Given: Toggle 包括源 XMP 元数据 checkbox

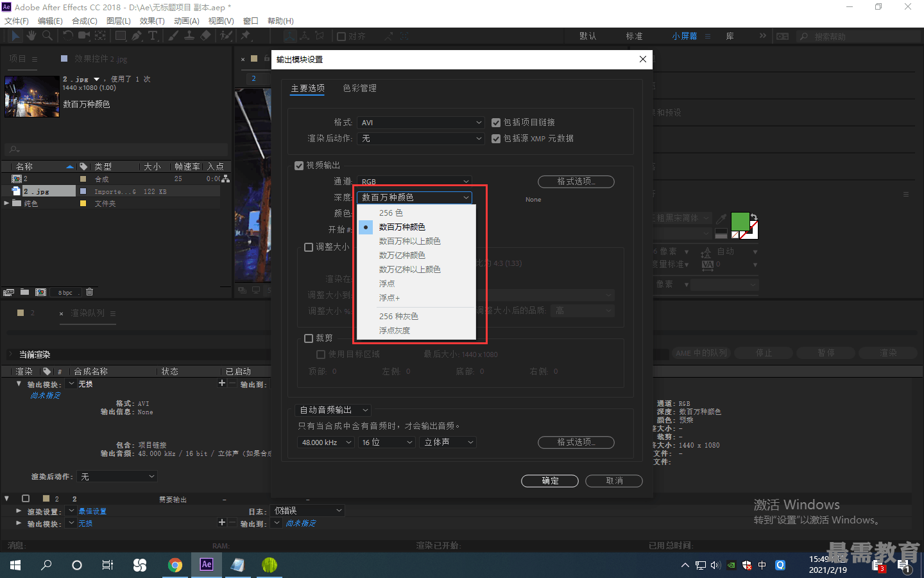Looking at the screenshot, I should pyautogui.click(x=496, y=139).
